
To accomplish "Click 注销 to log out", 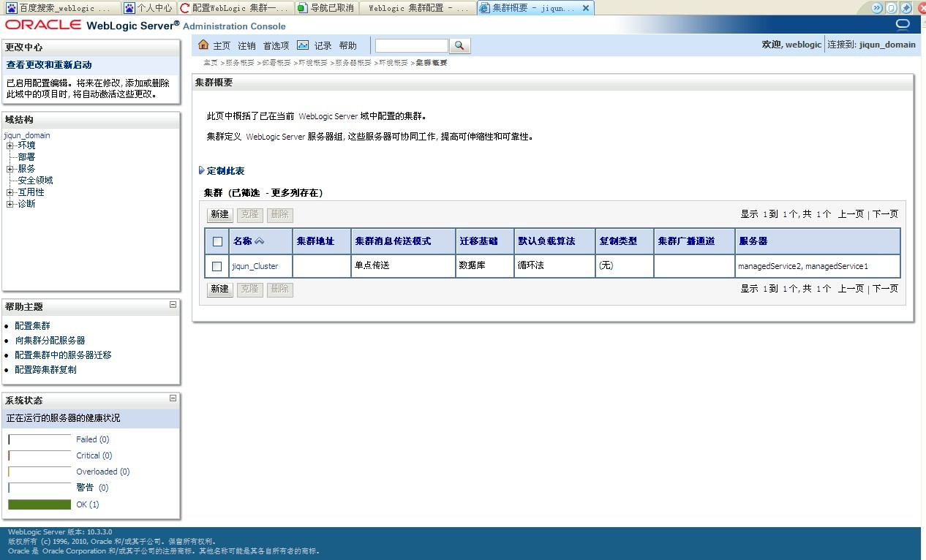I will click(x=246, y=45).
